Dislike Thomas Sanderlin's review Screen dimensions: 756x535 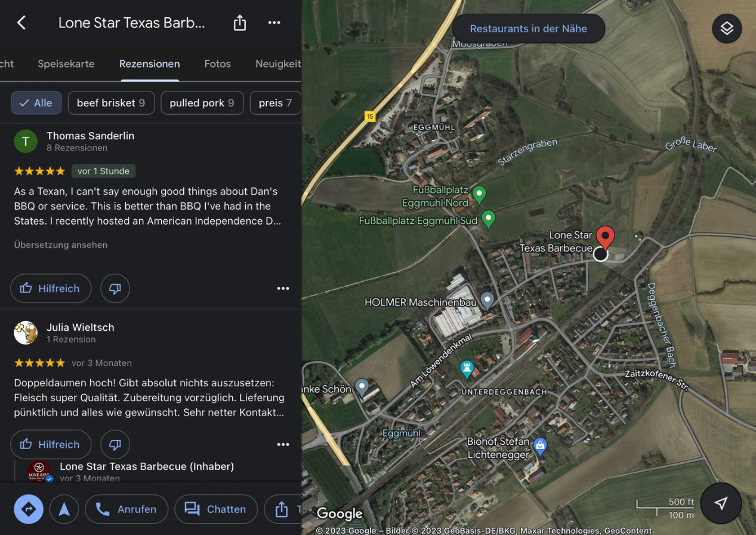coord(115,288)
